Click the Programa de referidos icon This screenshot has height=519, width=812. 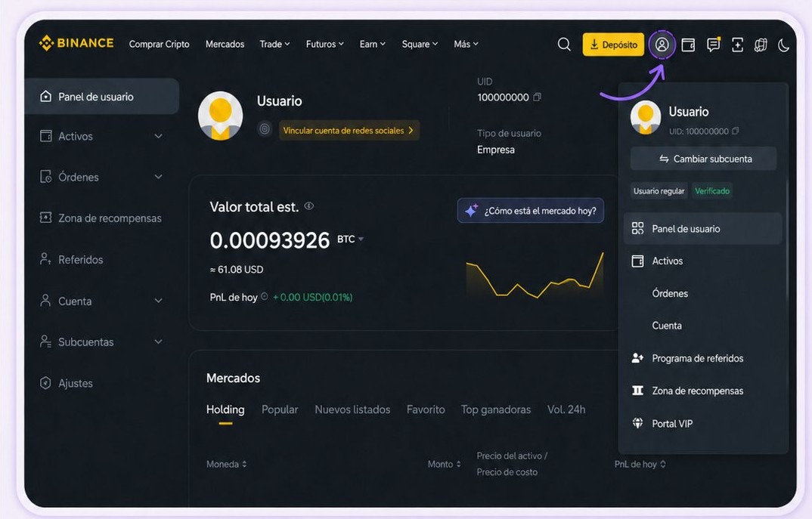pyautogui.click(x=637, y=357)
